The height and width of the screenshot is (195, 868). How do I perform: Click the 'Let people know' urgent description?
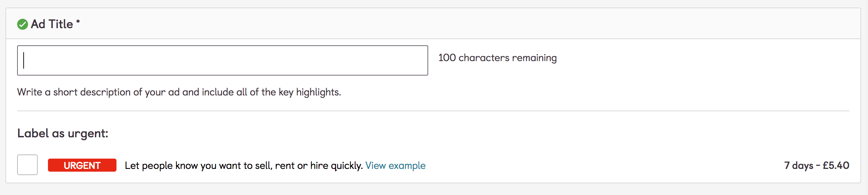[243, 165]
